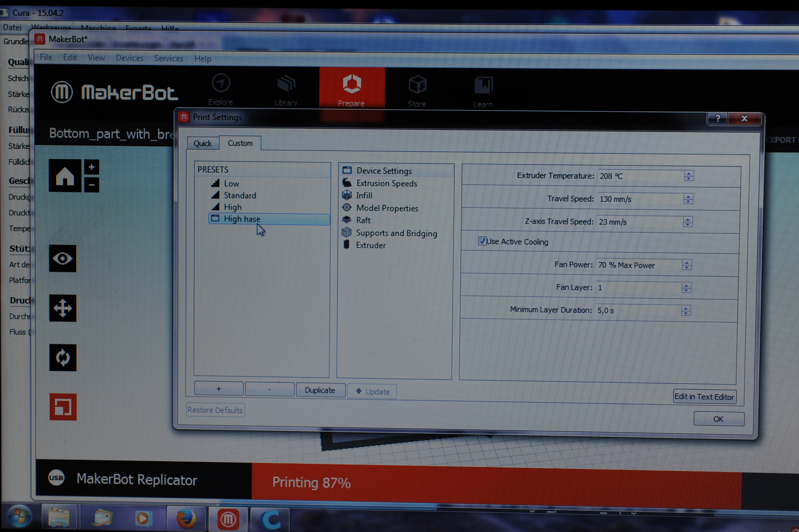Click Edit in Text Editor button
Viewport: 799px width, 532px height.
point(704,397)
